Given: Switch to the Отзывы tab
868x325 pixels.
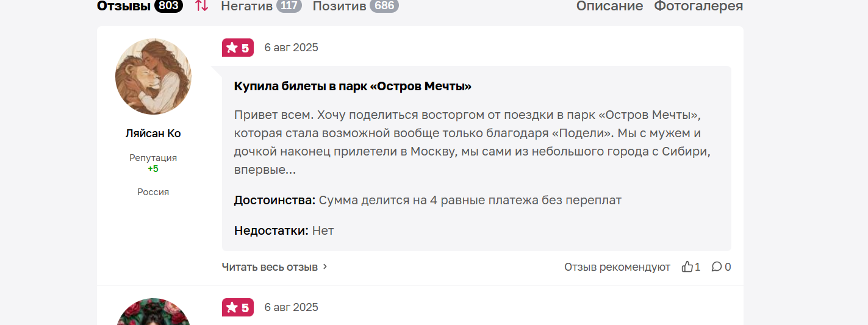Looking at the screenshot, I should point(124,6).
